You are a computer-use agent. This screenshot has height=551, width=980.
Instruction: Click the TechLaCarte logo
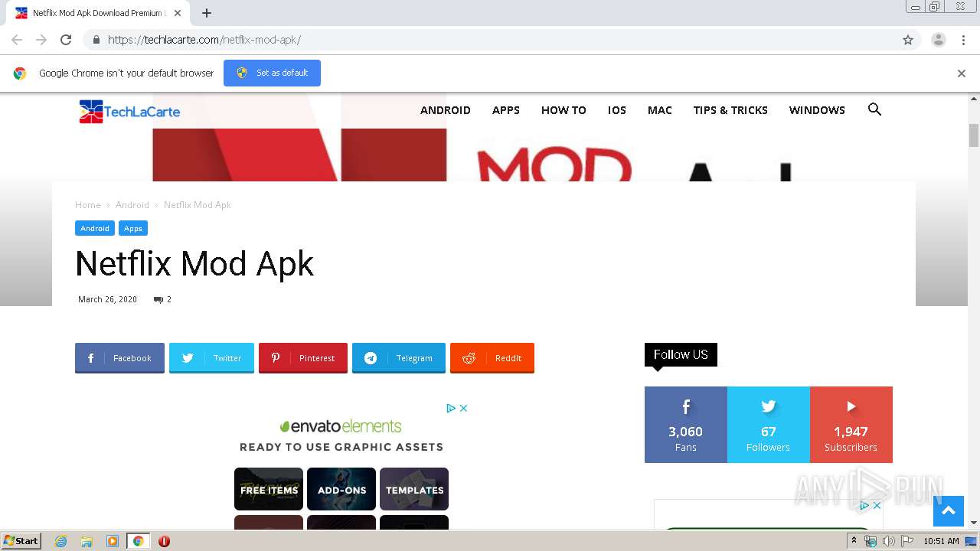coord(129,112)
